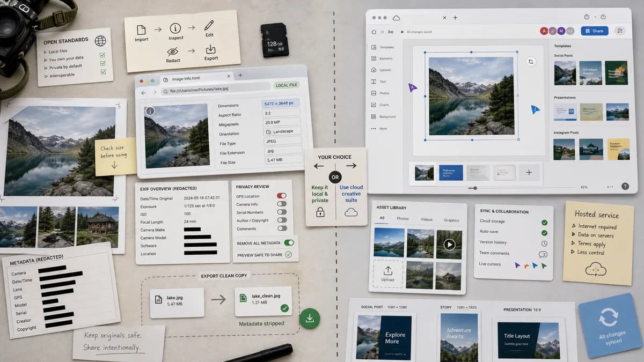Toggle the Serial Numbers switch

point(281,212)
